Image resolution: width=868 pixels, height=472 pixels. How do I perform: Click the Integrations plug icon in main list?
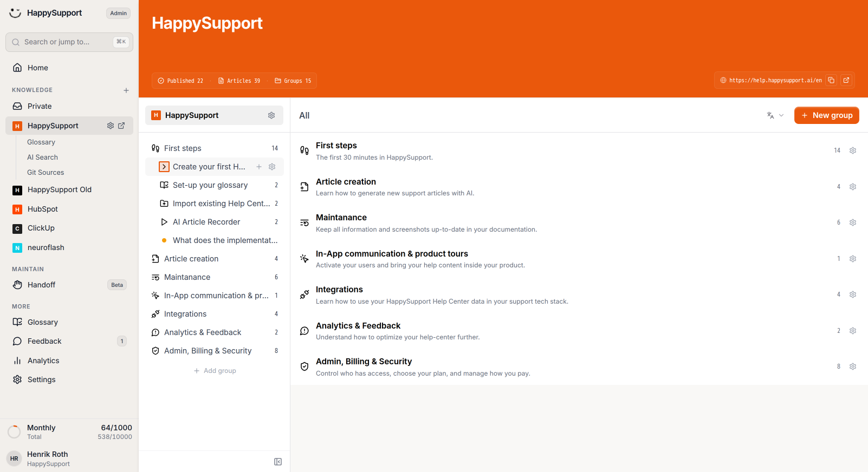coord(305,294)
